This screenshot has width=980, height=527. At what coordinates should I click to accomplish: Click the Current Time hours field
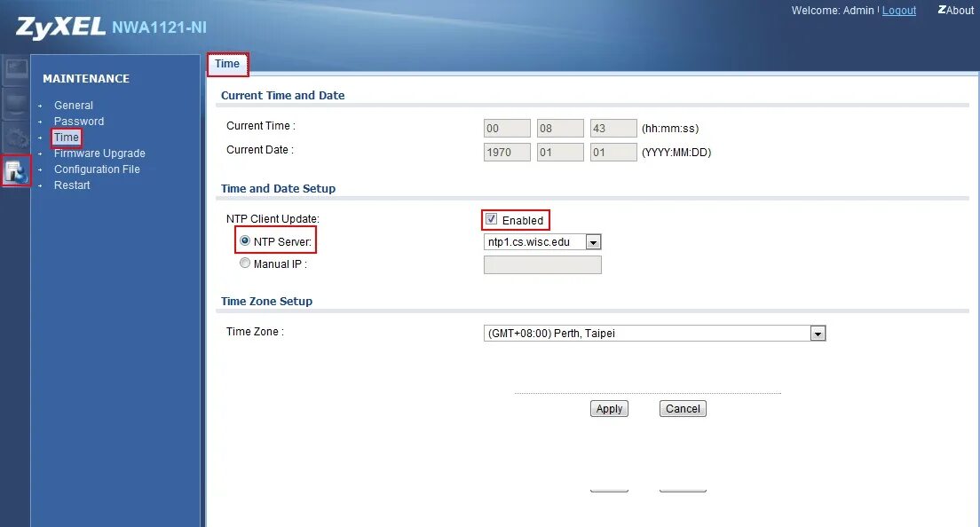pos(507,128)
